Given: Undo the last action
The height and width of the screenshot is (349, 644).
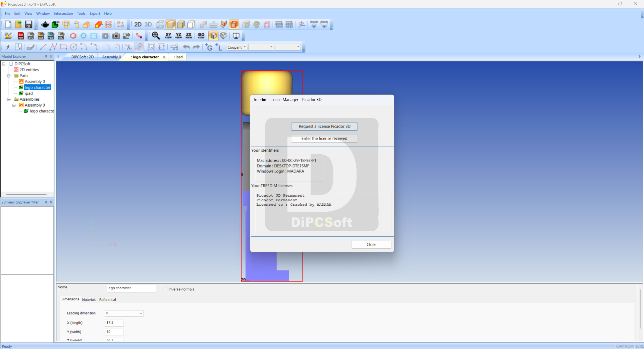Looking at the screenshot, I should (x=186, y=47).
